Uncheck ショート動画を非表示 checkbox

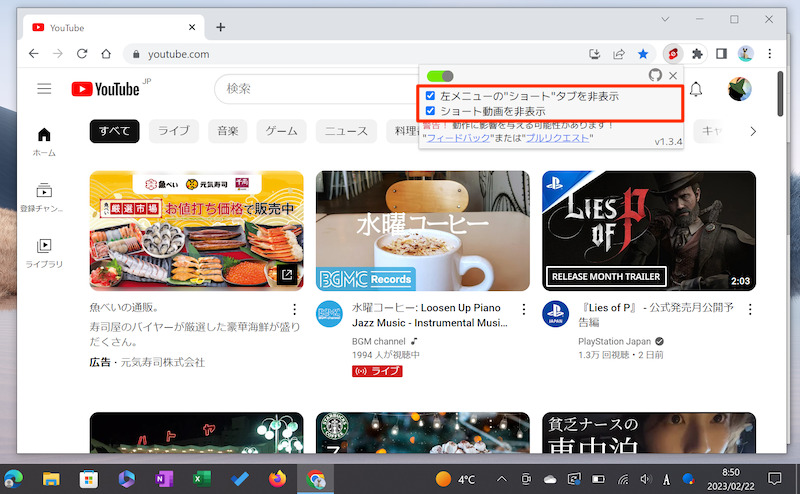click(x=431, y=111)
